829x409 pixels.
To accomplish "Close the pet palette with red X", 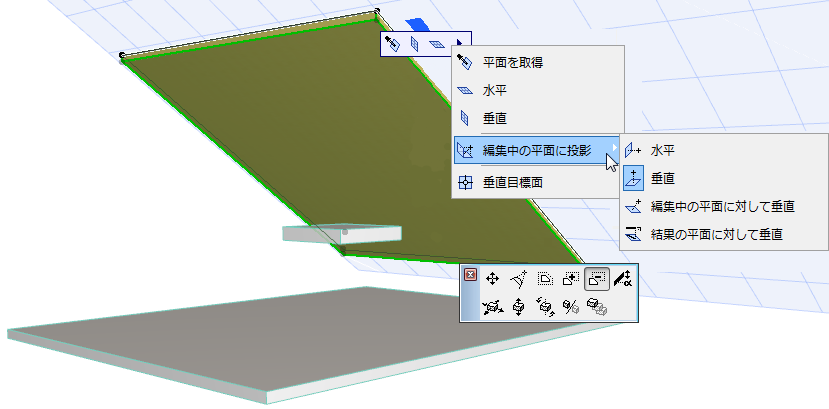I will click(x=470, y=275).
